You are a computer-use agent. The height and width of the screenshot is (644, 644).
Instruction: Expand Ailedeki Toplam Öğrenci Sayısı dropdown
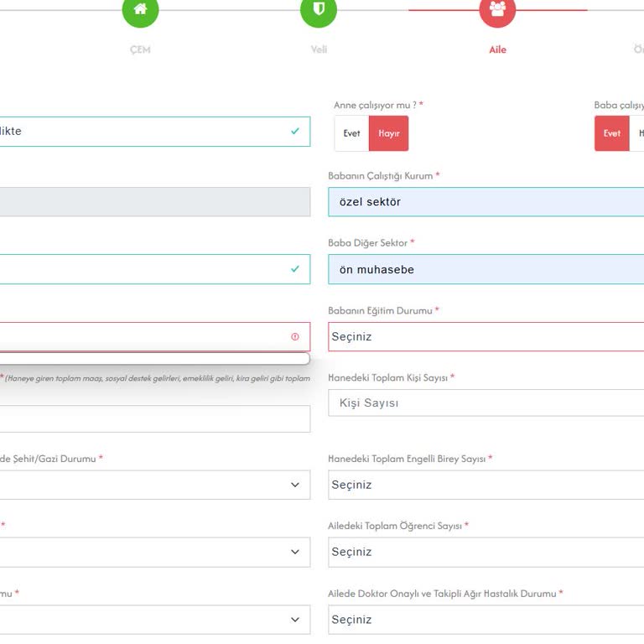486,552
